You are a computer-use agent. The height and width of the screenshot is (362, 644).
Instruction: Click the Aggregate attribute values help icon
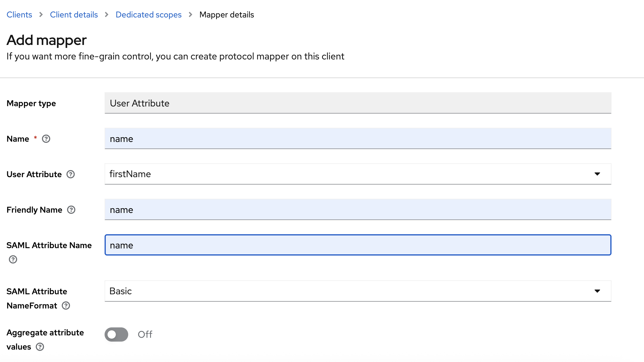pyautogui.click(x=40, y=347)
